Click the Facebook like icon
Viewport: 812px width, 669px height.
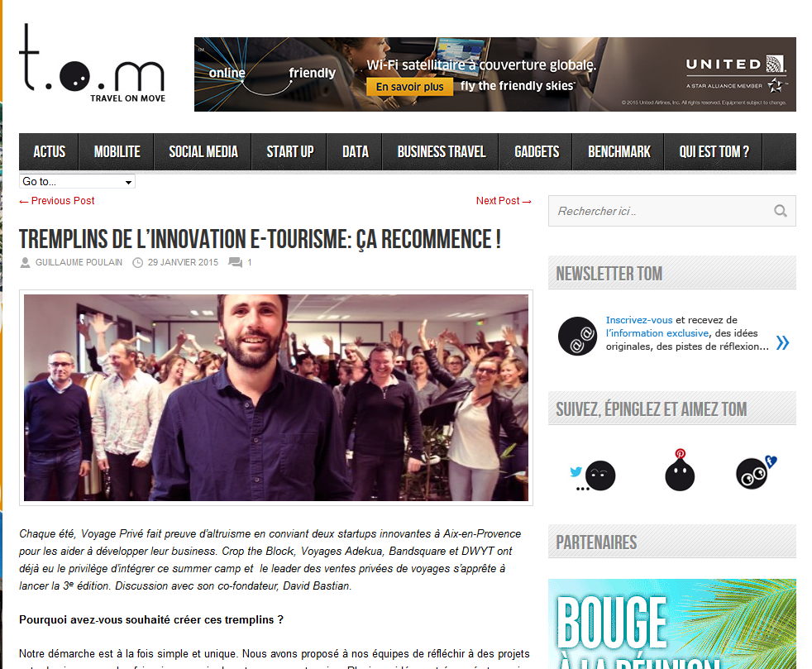point(756,471)
